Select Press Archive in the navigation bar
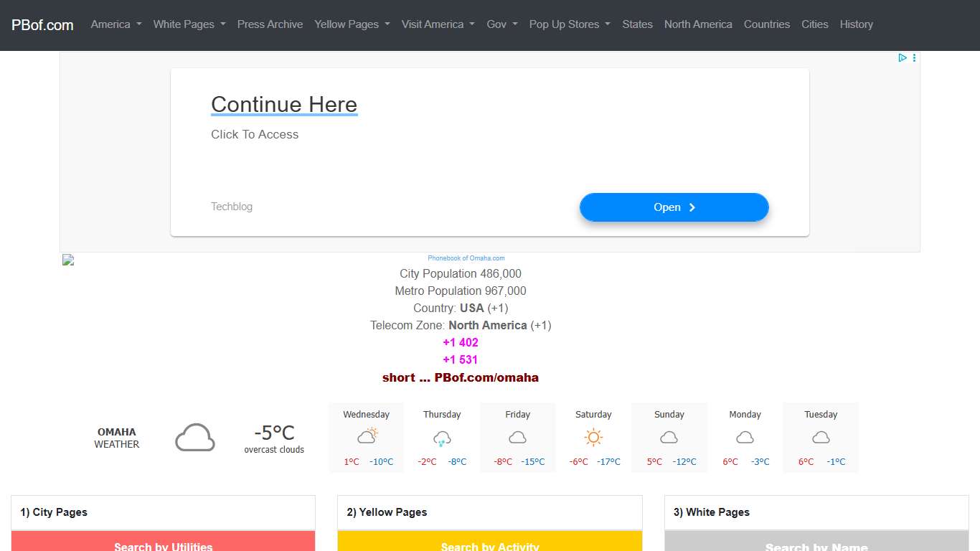The height and width of the screenshot is (551, 980). coord(270,24)
